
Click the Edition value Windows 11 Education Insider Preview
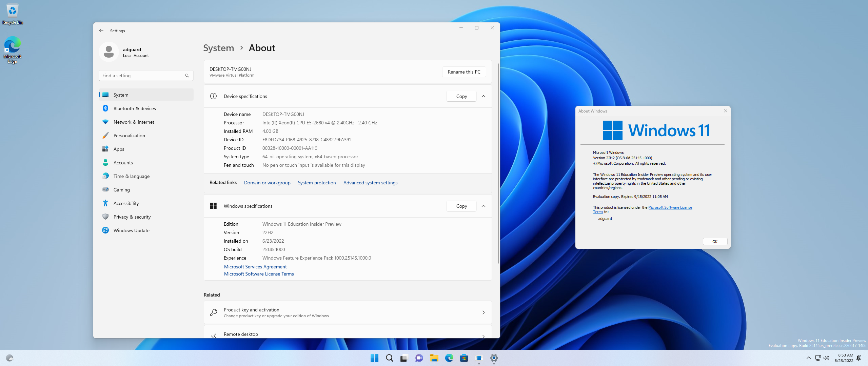302,224
